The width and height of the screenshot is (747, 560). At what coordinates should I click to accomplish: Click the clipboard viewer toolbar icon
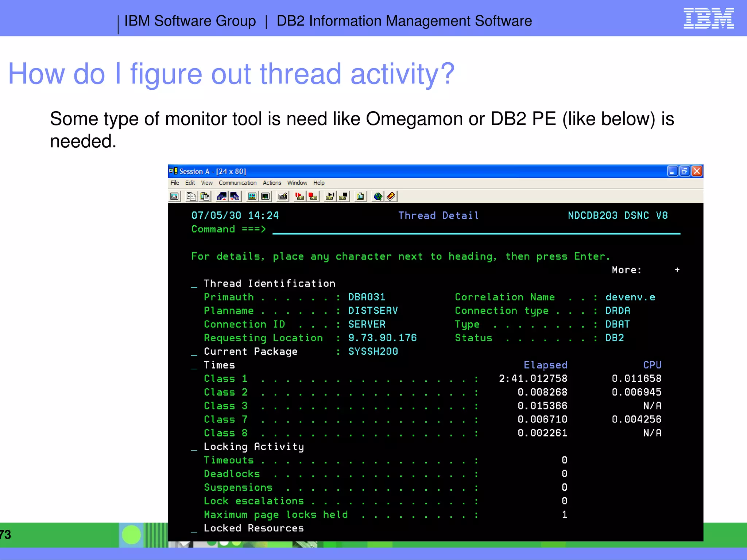(360, 197)
